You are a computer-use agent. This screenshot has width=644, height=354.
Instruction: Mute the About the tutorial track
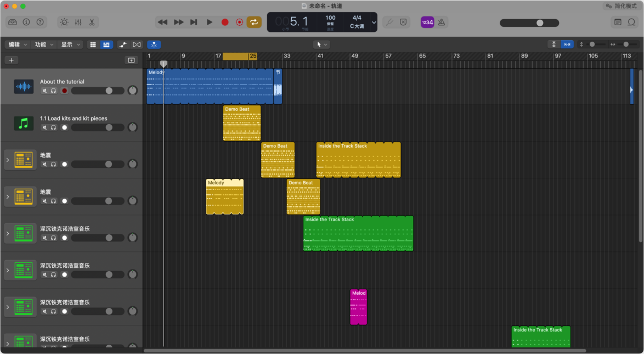tap(45, 91)
